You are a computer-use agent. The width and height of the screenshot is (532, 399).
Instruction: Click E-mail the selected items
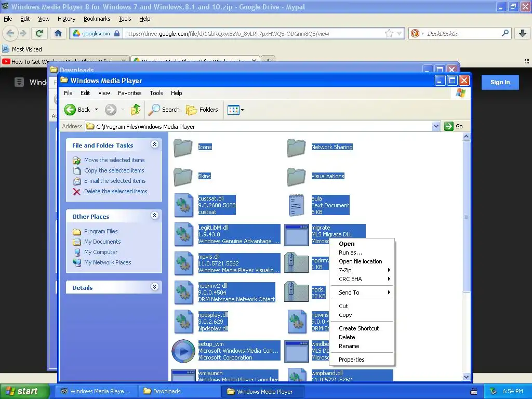(x=115, y=181)
